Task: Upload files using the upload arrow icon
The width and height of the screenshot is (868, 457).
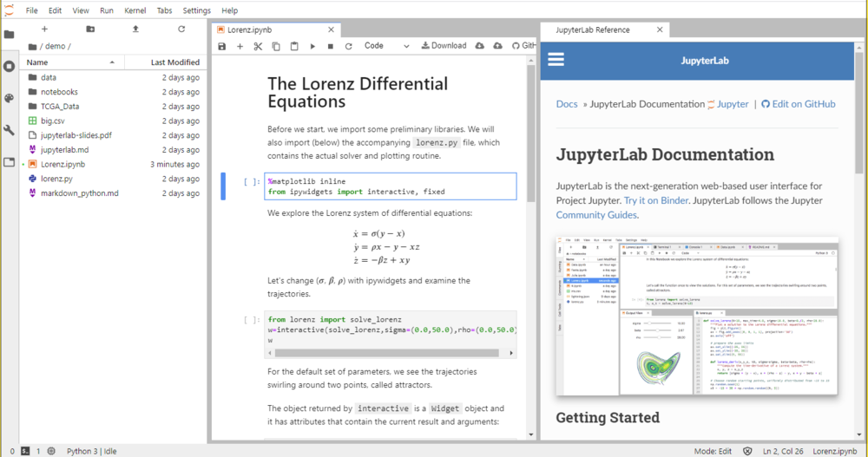Action: point(135,29)
